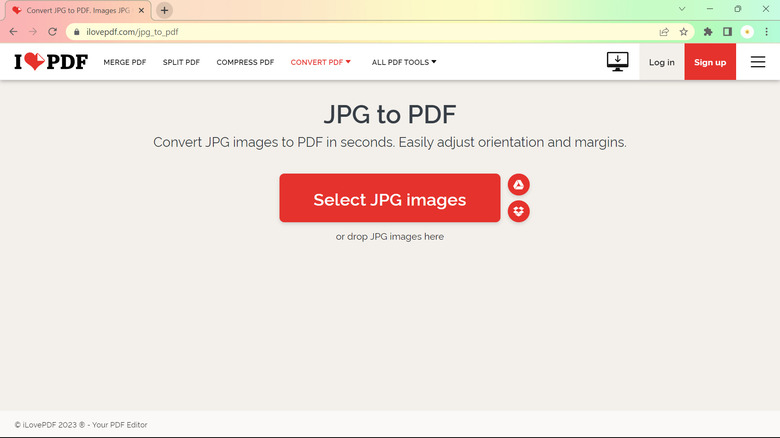Open the hamburger menu
Screen dimensions: 780x438
point(758,62)
